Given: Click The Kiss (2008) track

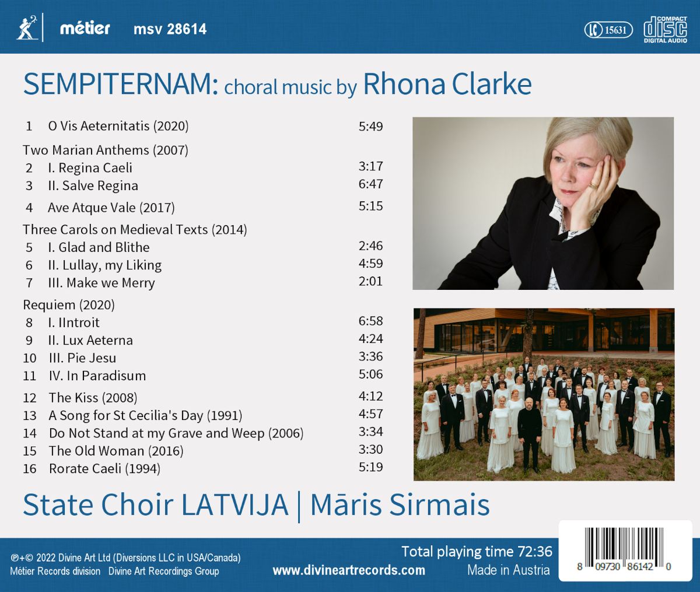Looking at the screenshot, I should pyautogui.click(x=93, y=398).
